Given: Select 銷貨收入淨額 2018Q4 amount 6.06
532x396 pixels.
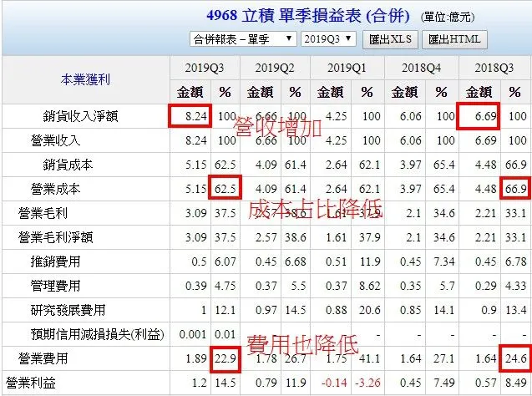Looking at the screenshot, I should coord(411,116).
